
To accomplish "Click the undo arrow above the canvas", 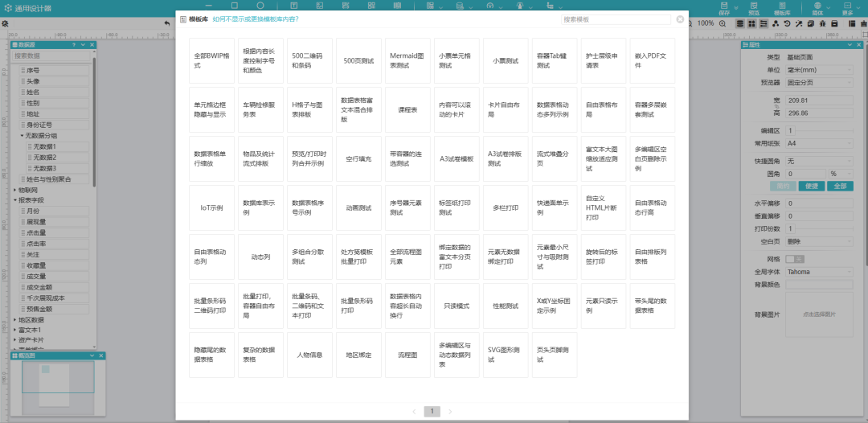I will [x=166, y=23].
